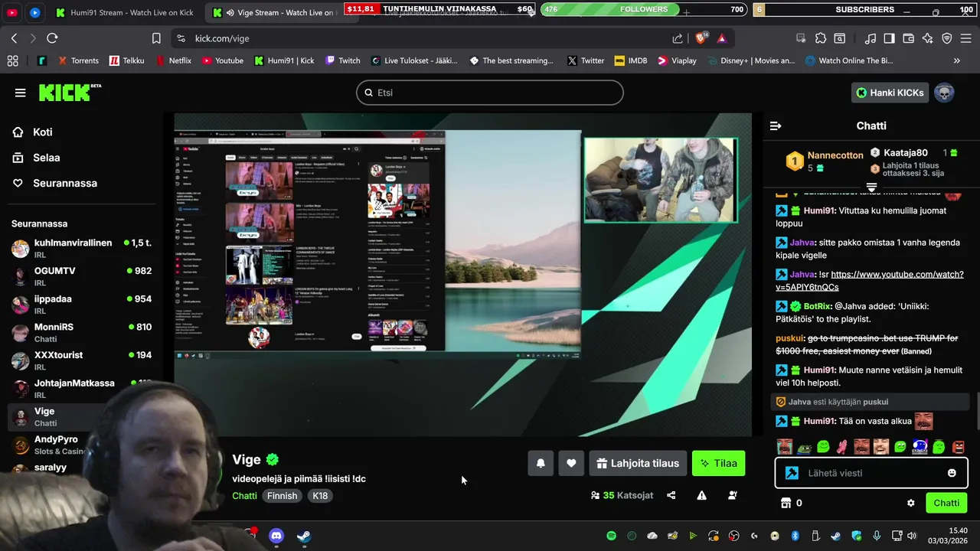Click Lahjoita tilaus gift button
The image size is (980, 551).
[638, 463]
